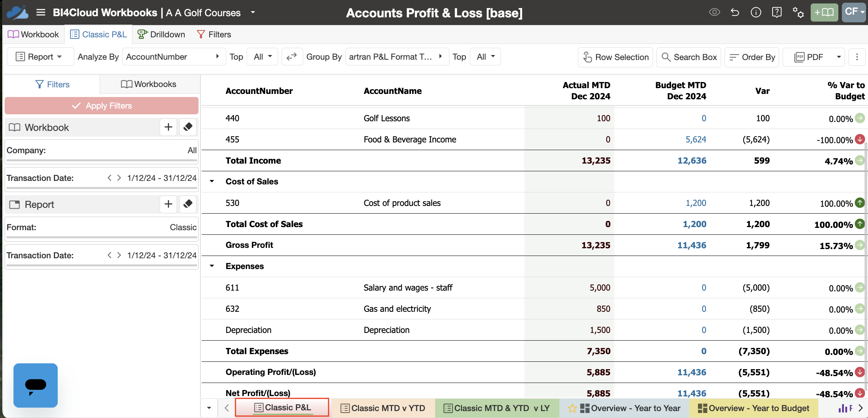This screenshot has height=418, width=868.
Task: Step Workbook Transaction Date to next period
Action: (x=119, y=178)
